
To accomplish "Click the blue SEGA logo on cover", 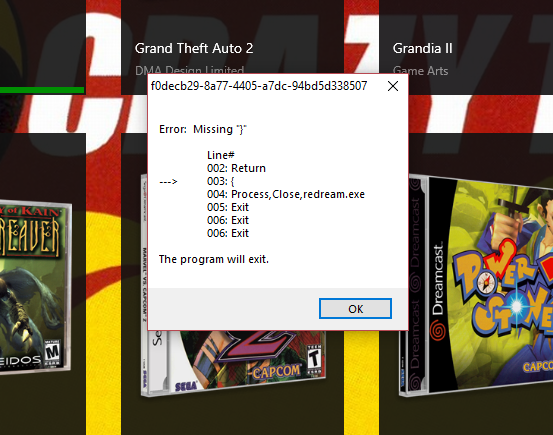I will click(x=186, y=387).
